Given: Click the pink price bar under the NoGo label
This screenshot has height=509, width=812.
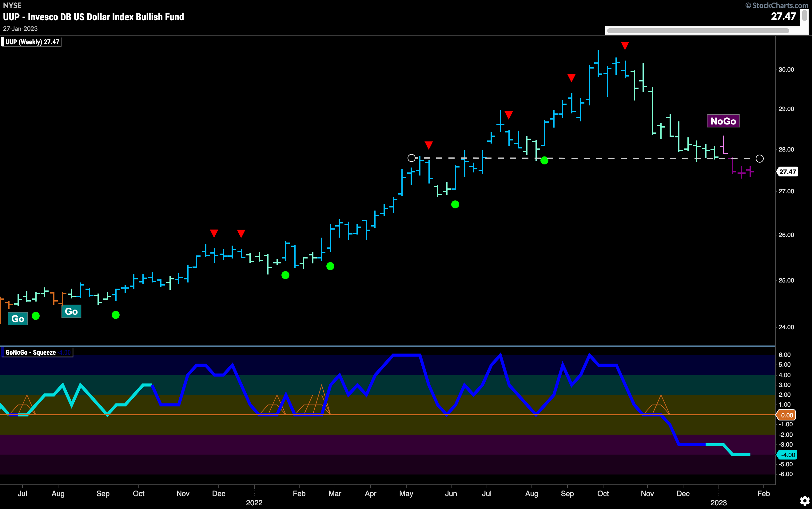Looking at the screenshot, I should [x=724, y=145].
